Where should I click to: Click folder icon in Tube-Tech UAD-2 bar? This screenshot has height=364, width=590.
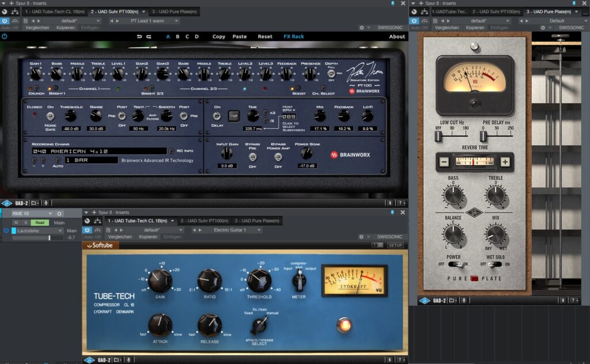(117, 360)
